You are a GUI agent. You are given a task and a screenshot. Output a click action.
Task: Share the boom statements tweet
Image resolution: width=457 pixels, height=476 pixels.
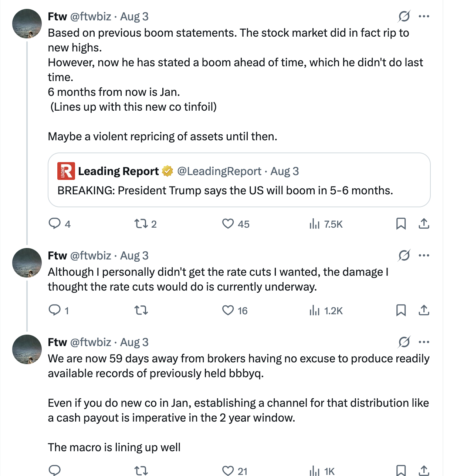click(x=424, y=224)
